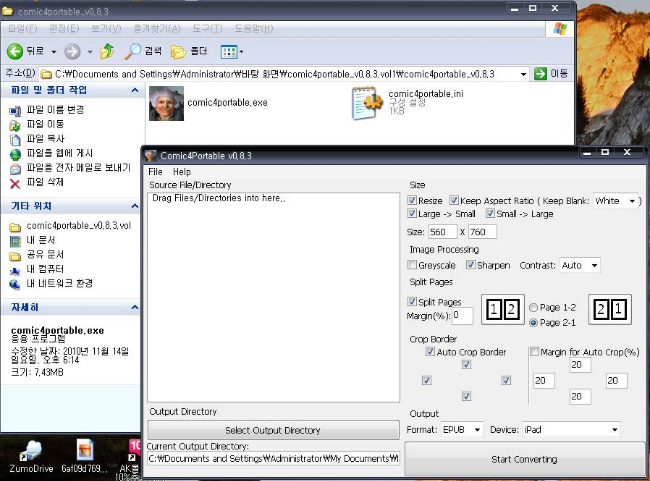Open the Back button history dropdown arrow
The height and width of the screenshot is (481, 650).
[x=54, y=52]
